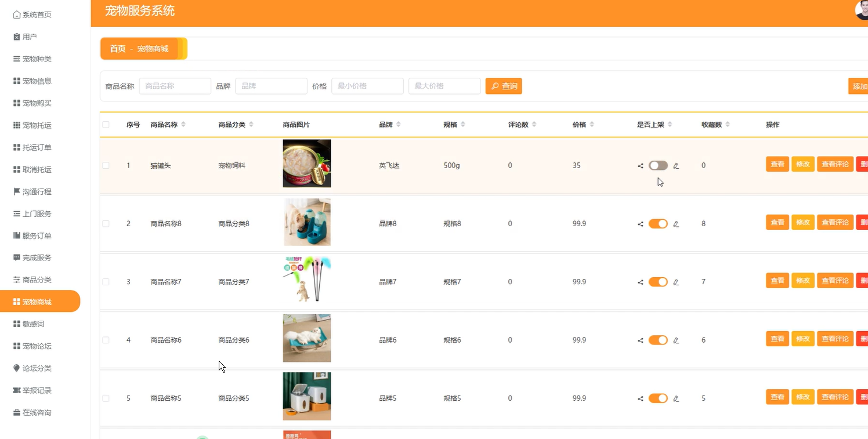Check the checkbox for row 商品名称5
Viewport: 868px width, 439px height.
point(106,398)
